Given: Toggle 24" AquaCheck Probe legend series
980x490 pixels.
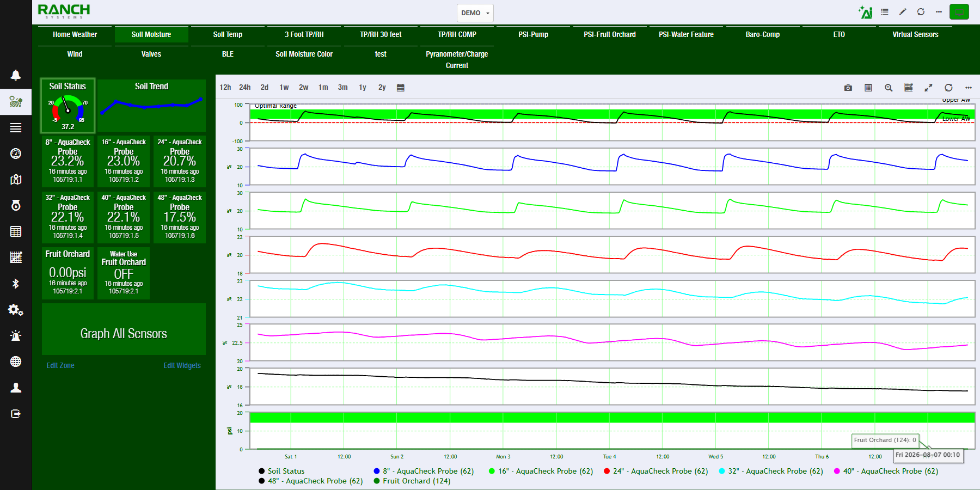Looking at the screenshot, I should 656,471.
